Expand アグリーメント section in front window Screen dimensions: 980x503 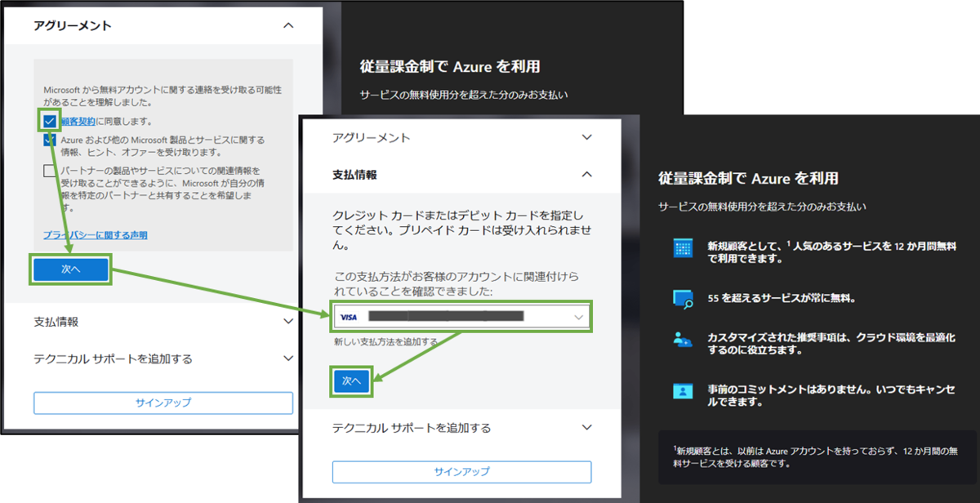pyautogui.click(x=586, y=137)
